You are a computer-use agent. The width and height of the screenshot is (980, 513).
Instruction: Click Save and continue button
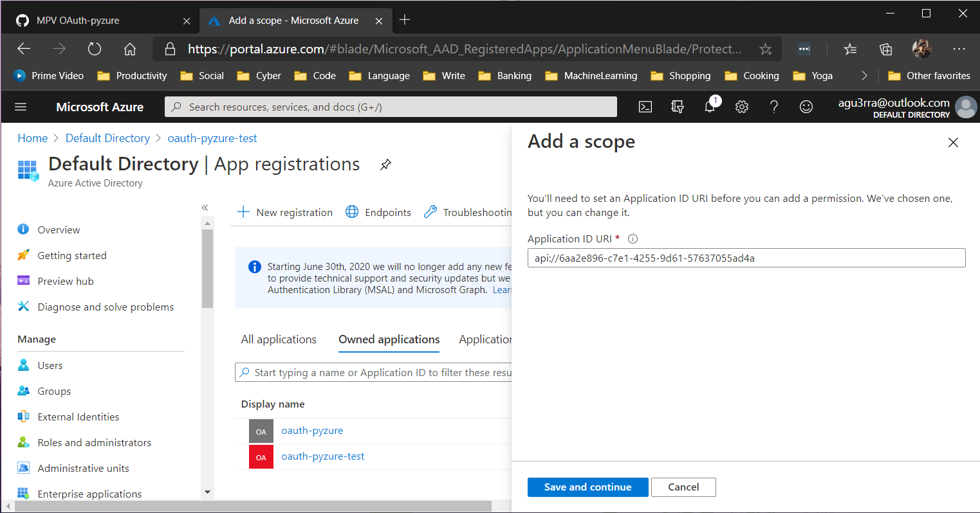pos(587,487)
